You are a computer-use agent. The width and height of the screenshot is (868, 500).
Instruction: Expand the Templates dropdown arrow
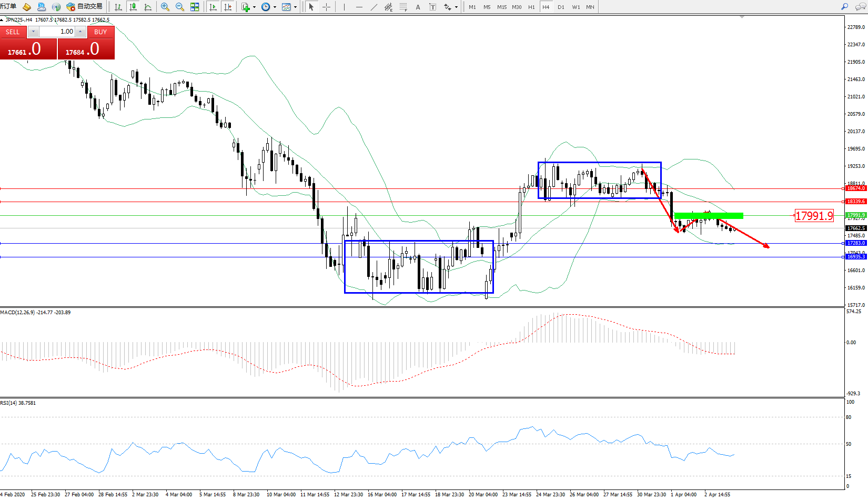tap(295, 7)
